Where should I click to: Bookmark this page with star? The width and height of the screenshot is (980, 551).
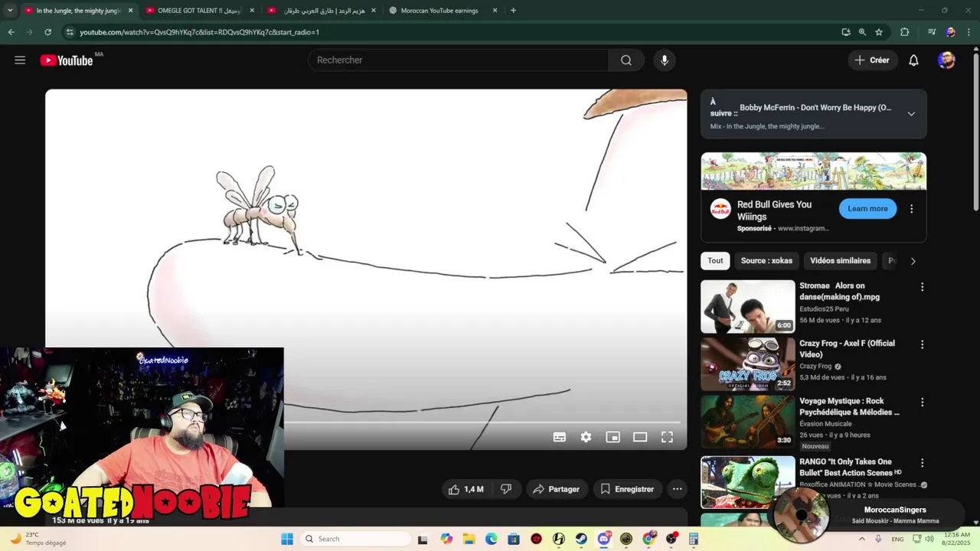pyautogui.click(x=879, y=32)
